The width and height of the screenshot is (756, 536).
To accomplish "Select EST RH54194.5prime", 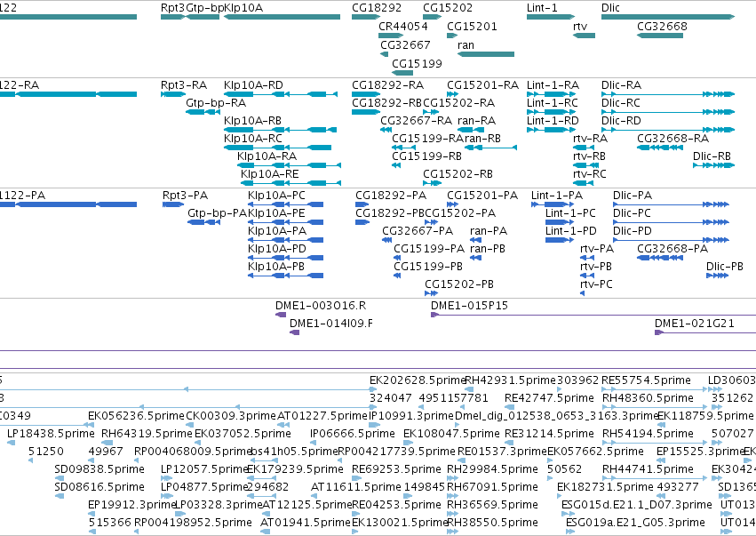I will (x=654, y=443).
